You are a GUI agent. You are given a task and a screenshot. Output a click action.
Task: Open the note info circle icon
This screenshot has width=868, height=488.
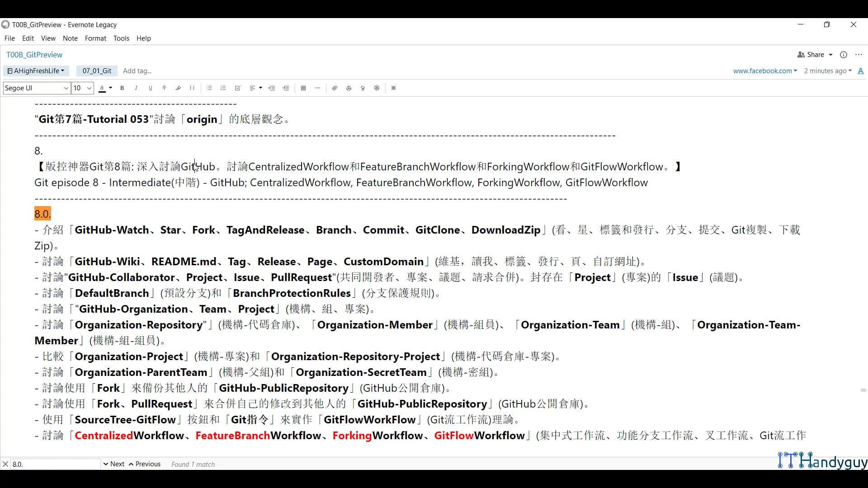844,54
